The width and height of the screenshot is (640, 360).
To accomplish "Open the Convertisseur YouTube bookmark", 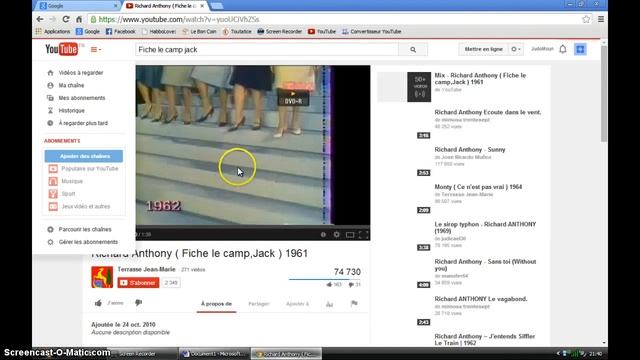I will 371,31.
